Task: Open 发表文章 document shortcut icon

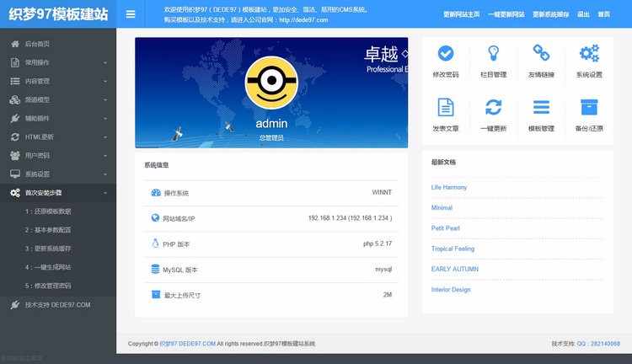Action: (x=446, y=107)
